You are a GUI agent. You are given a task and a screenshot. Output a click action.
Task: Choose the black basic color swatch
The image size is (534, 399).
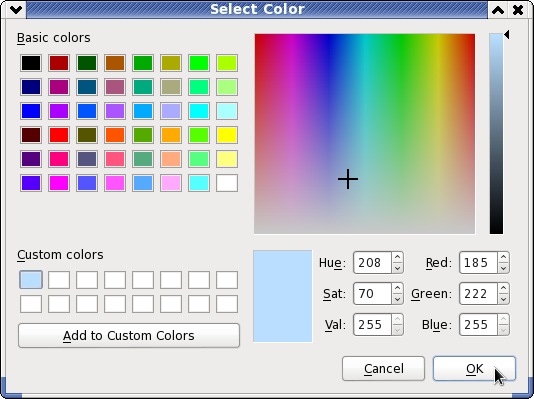pyautogui.click(x=31, y=63)
